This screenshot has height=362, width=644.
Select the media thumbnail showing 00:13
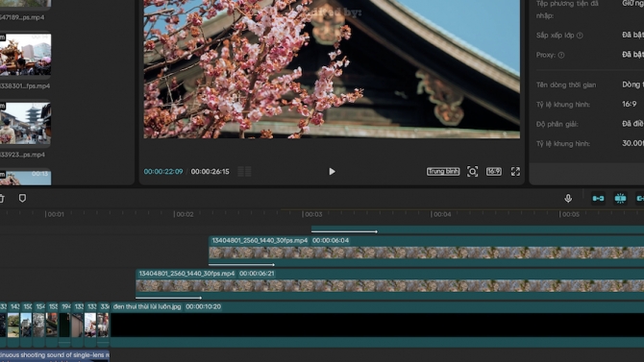(25, 178)
